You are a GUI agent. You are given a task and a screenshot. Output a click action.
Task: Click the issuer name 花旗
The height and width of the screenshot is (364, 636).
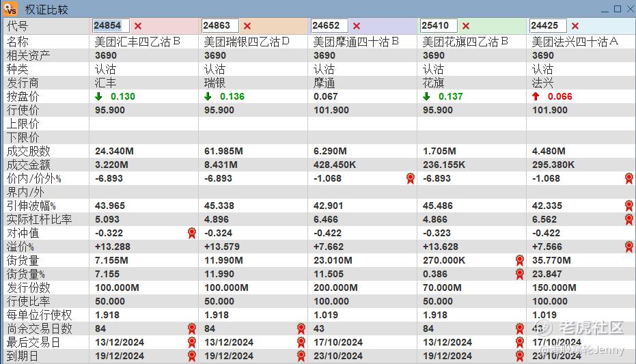pos(433,83)
